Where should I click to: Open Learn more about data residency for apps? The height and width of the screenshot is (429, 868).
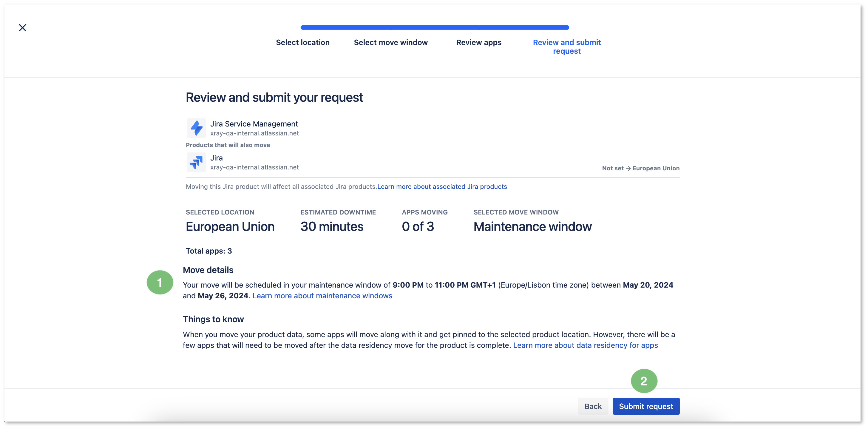coord(585,345)
